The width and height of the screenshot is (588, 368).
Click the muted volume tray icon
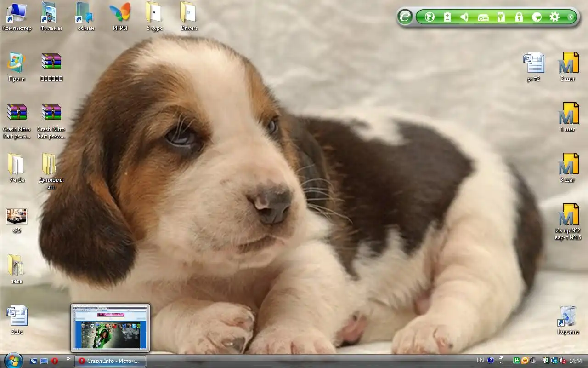[x=563, y=361]
